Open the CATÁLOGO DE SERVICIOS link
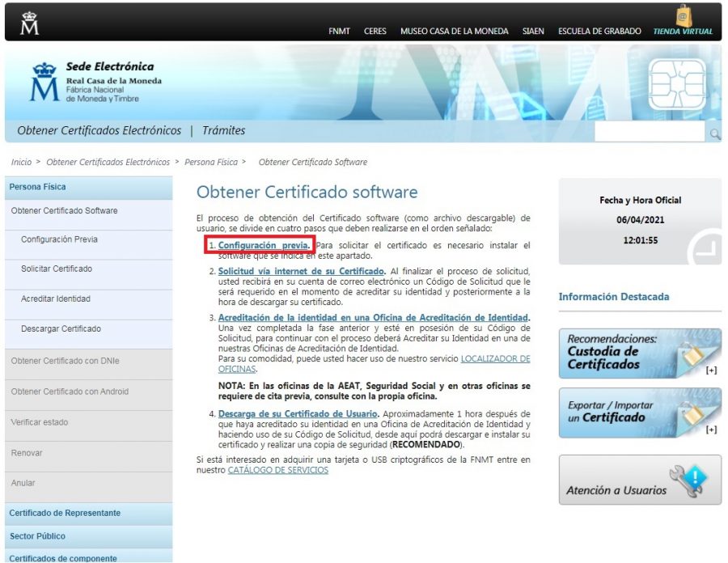Screen dimensions: 728x563 (x=279, y=468)
